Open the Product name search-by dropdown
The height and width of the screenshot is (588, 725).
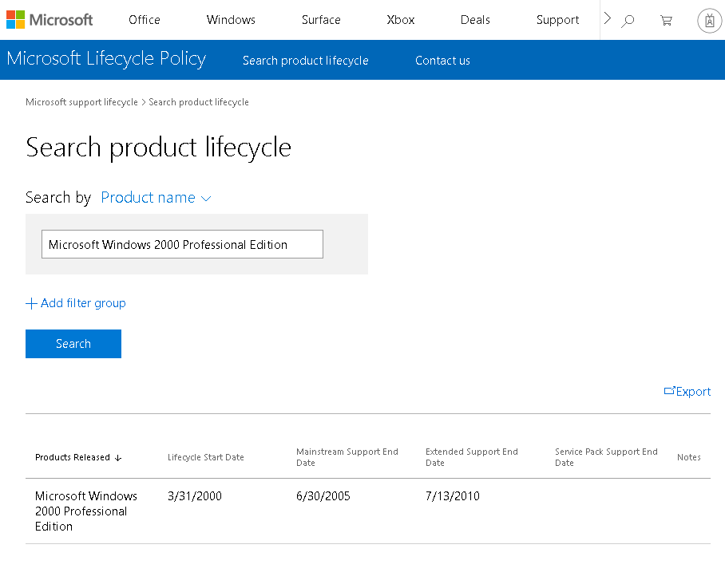click(156, 198)
